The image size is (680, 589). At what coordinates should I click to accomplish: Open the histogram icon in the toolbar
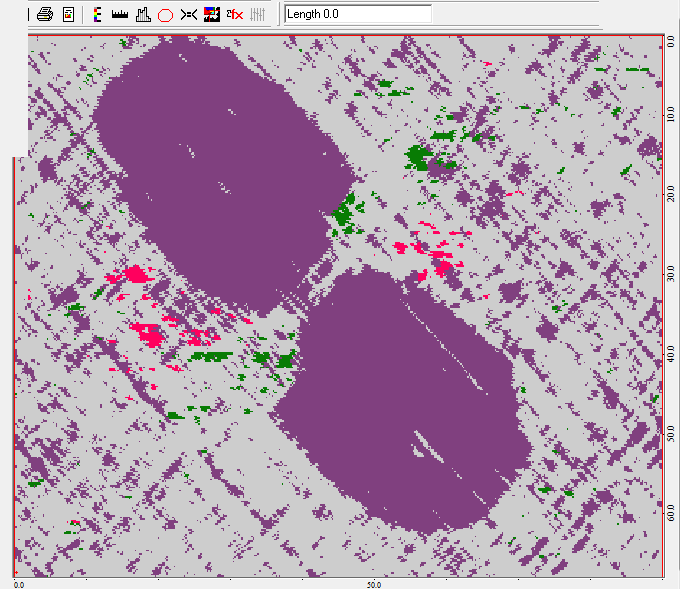142,15
